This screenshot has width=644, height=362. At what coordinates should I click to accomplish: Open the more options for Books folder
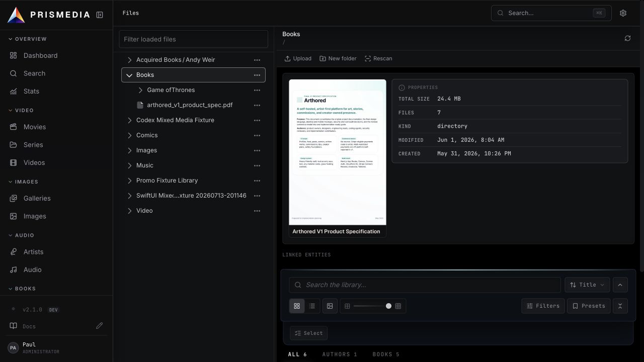pos(257,75)
